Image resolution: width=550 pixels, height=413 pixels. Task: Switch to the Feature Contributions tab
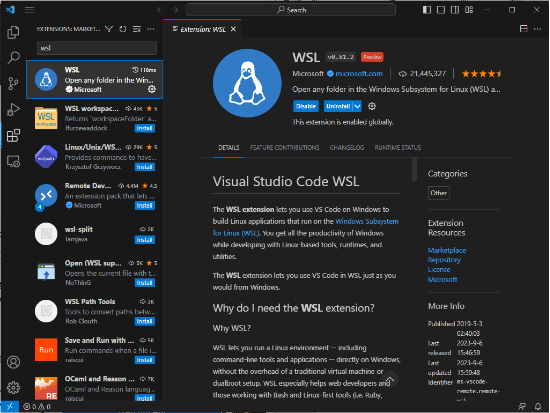[x=284, y=148]
